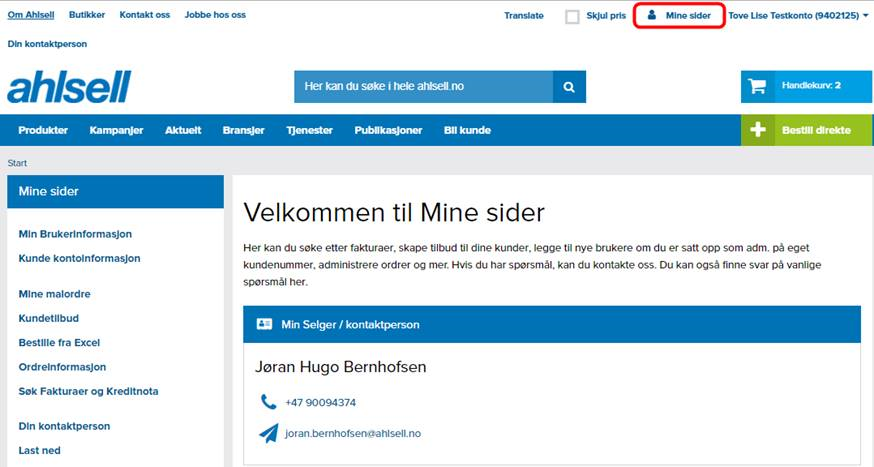The height and width of the screenshot is (467, 874).
Task: Open the Kontakt oss link
Action: coord(144,15)
